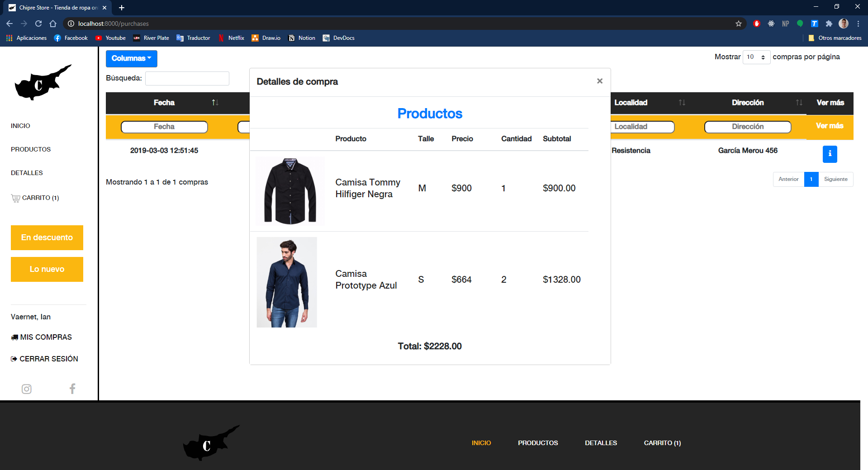
Task: Close the Detalles de compra modal
Action: pos(600,81)
